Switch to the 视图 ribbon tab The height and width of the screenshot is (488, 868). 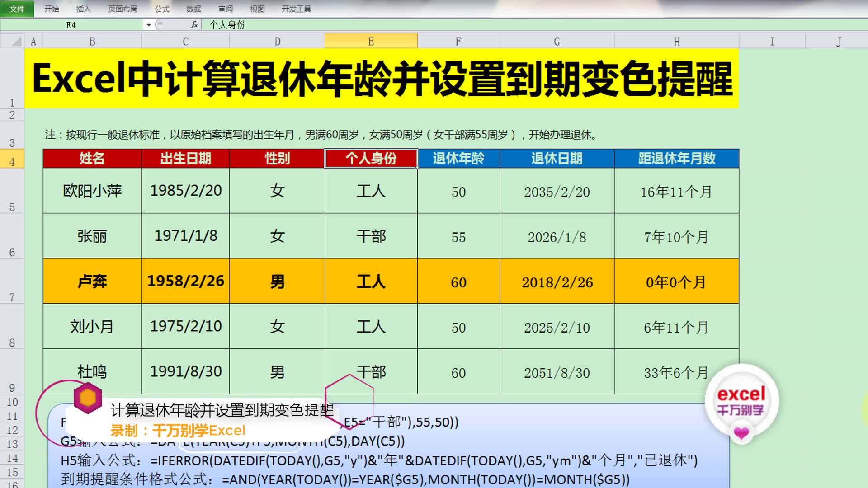(257, 9)
